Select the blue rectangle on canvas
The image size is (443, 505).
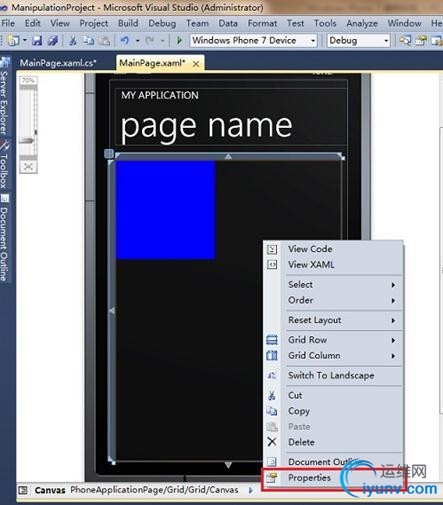point(165,210)
